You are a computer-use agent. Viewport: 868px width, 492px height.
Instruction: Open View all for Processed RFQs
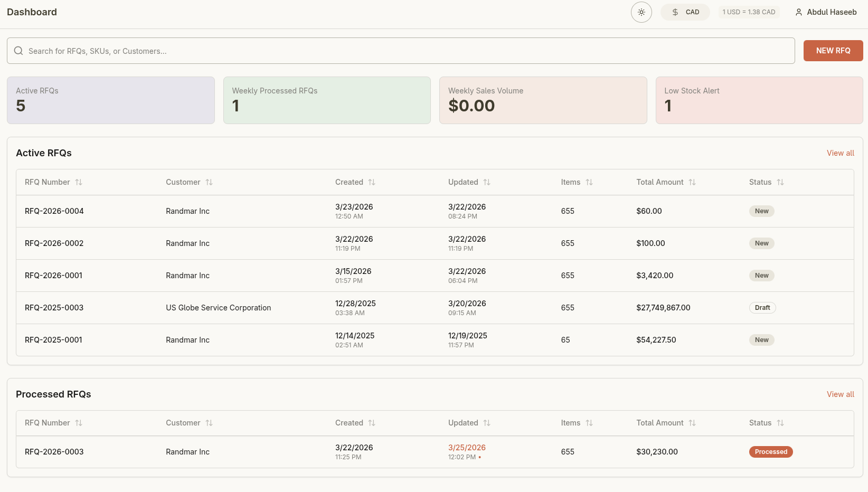click(x=841, y=394)
